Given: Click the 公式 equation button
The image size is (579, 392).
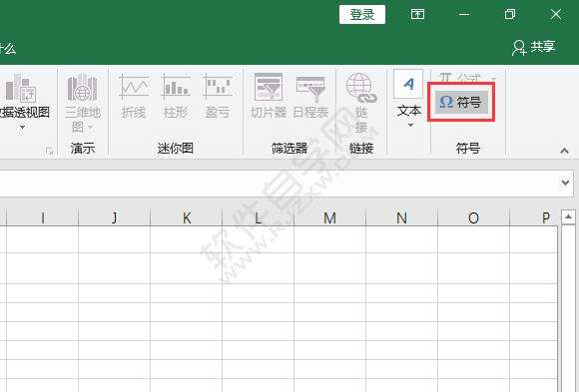Looking at the screenshot, I should tap(467, 77).
